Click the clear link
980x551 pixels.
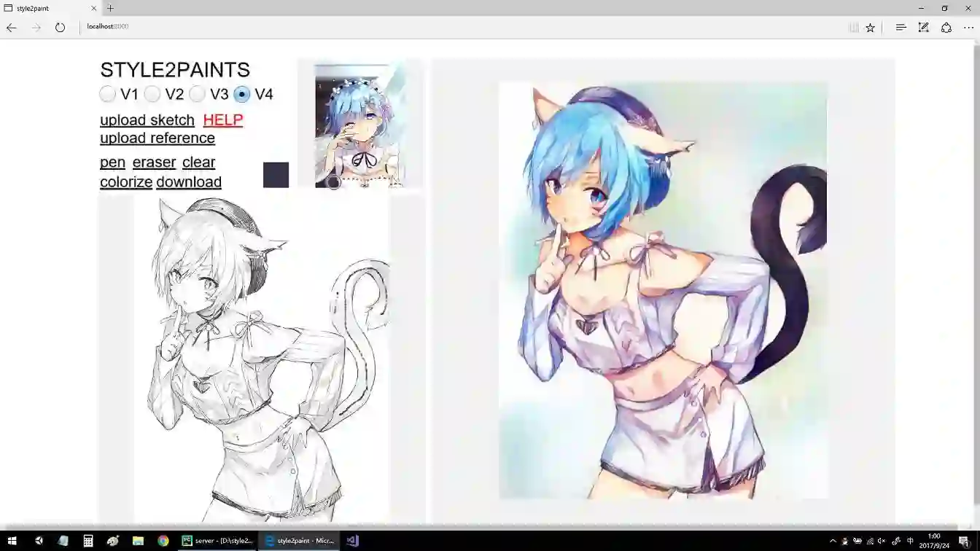click(199, 163)
